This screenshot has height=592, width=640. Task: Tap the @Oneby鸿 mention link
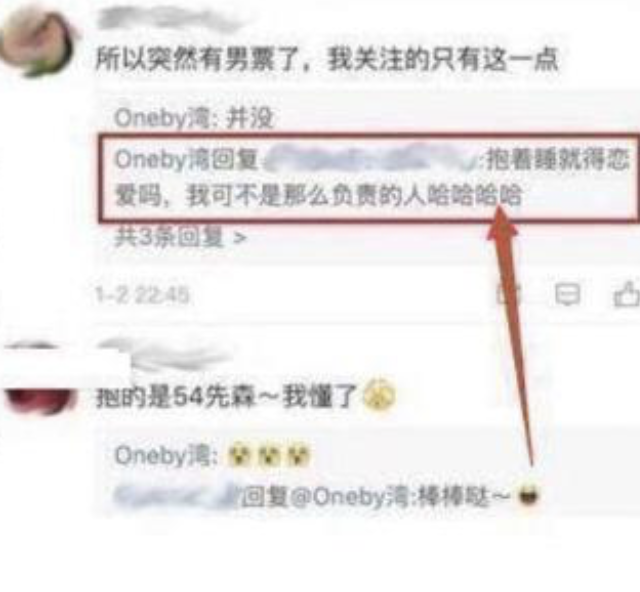(x=351, y=497)
